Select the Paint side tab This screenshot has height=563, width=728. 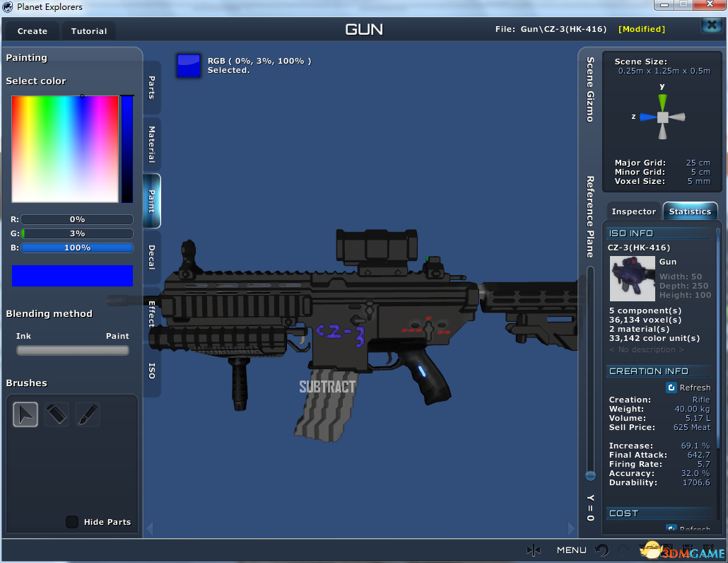click(152, 201)
